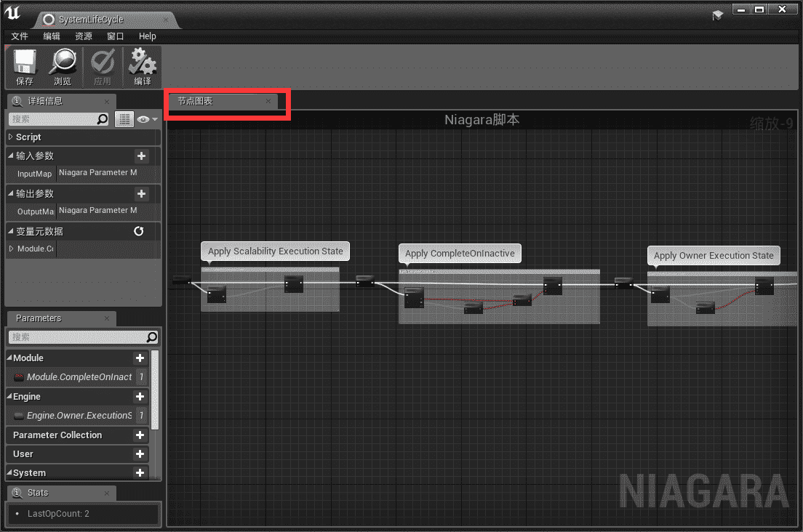Select the Apply CompleteOnInactive comment node
This screenshot has height=532, width=803.
(460, 254)
